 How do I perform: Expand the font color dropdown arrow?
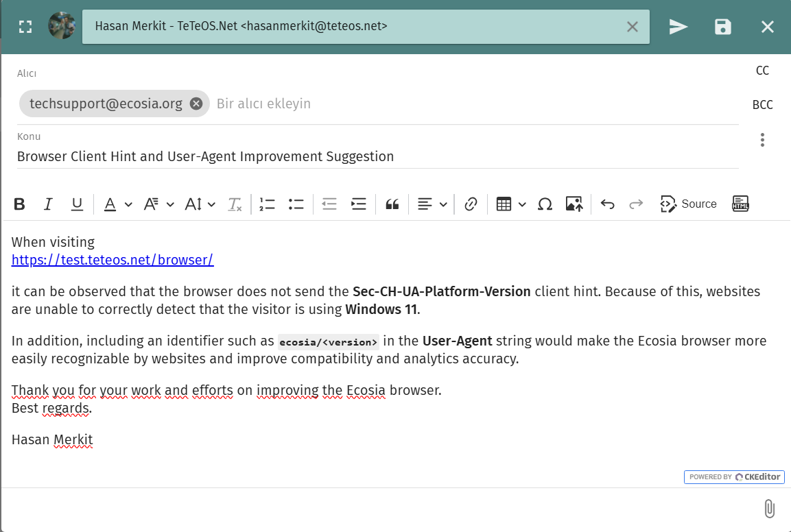[x=128, y=204]
